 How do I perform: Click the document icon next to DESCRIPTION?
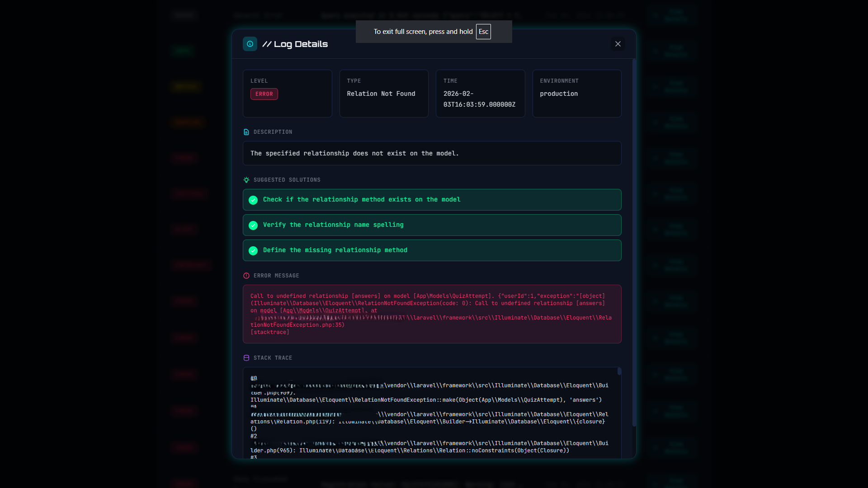point(246,132)
